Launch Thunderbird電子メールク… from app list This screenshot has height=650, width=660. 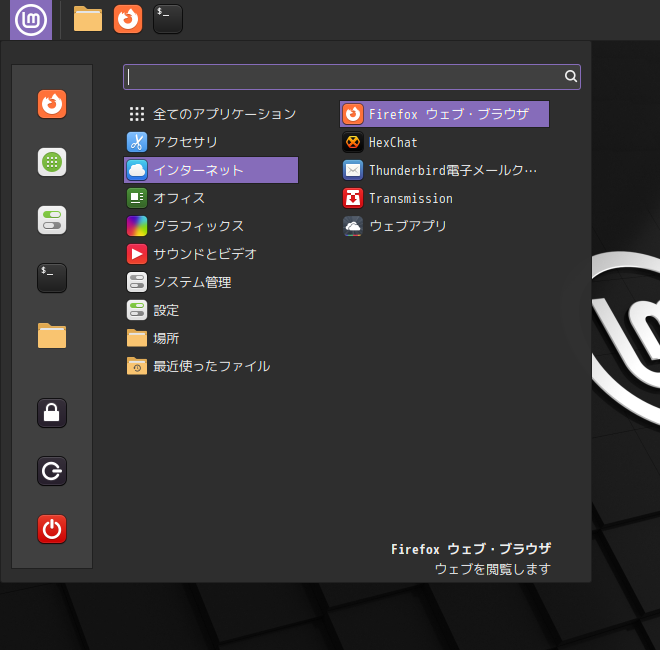point(444,170)
